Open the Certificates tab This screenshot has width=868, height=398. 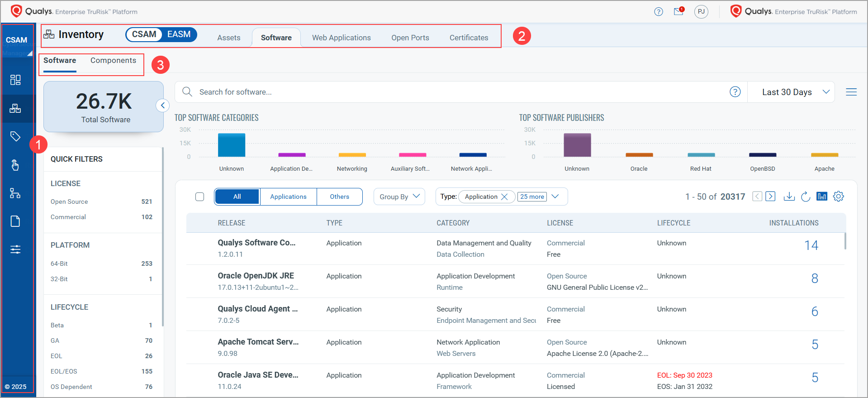469,38
